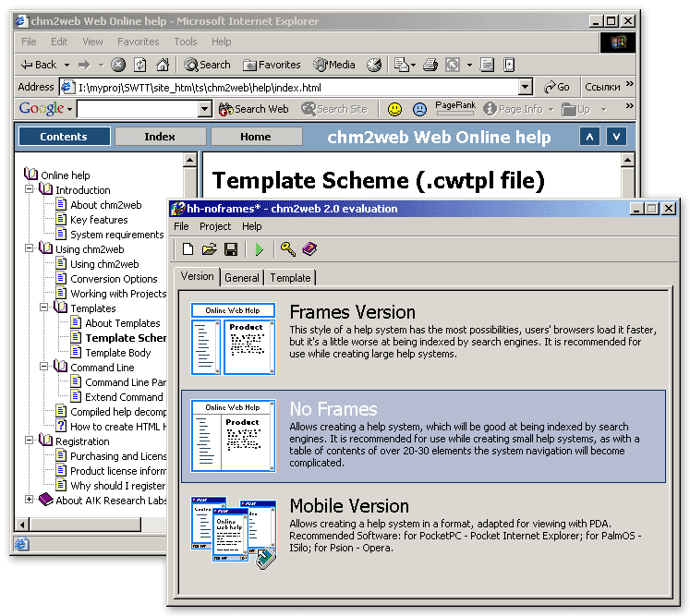Switch to the Template tab in chm2web
The image size is (690, 616).
coord(290,278)
